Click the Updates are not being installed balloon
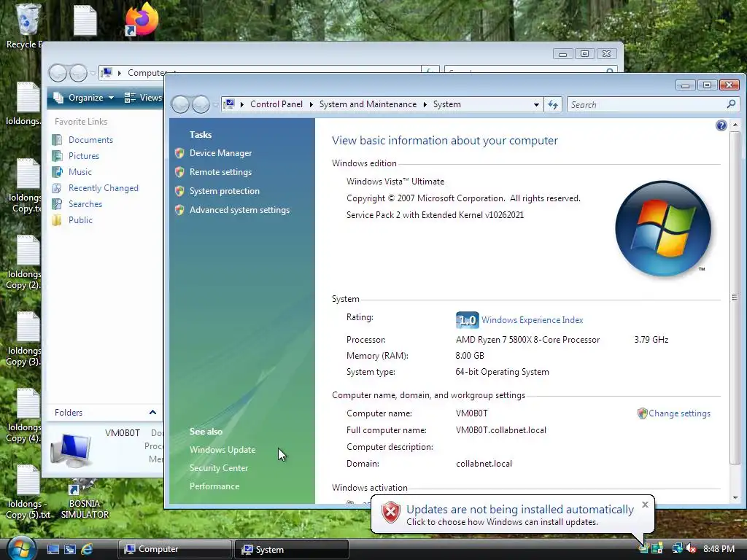Viewport: 747px width, 560px height. point(513,515)
